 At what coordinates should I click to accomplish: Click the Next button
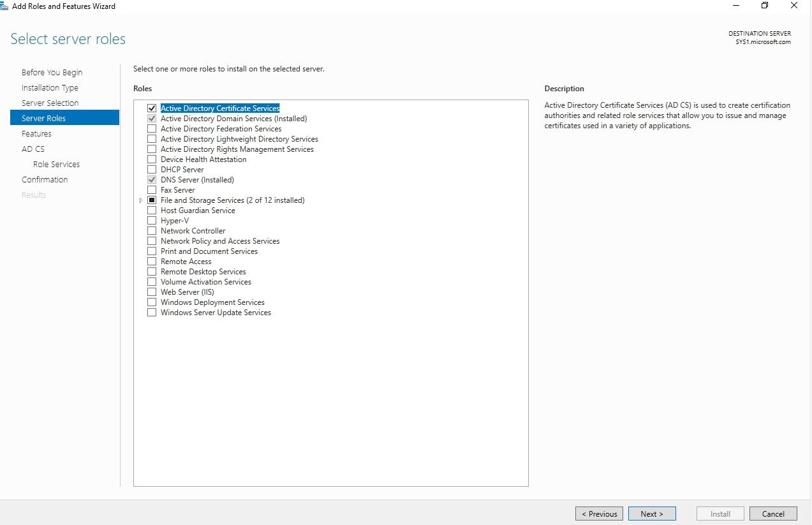[652, 514]
